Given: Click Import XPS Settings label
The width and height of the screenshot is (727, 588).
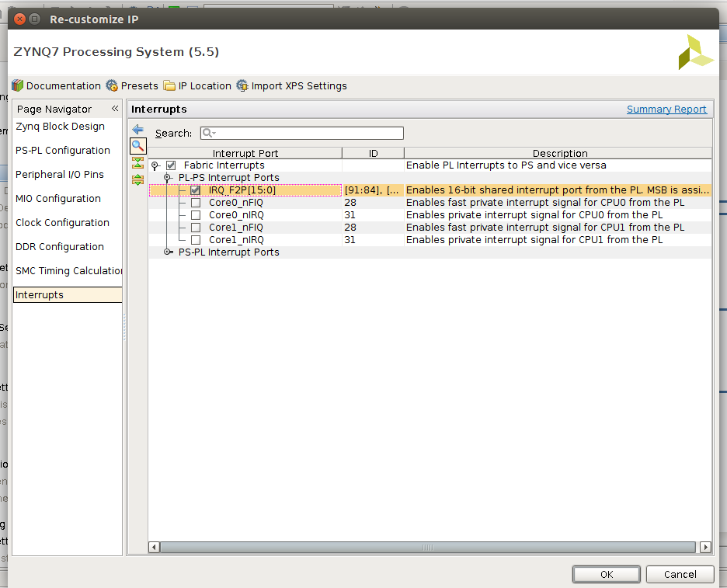Looking at the screenshot, I should click(x=299, y=85).
